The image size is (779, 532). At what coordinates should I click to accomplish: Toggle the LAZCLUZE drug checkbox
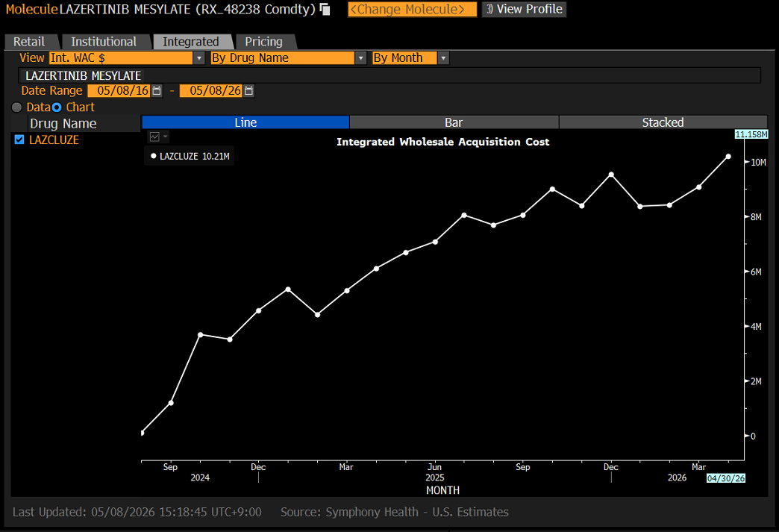tap(19, 140)
